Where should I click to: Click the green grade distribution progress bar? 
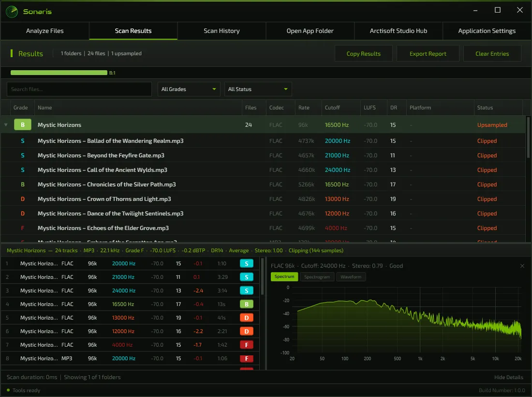point(59,73)
